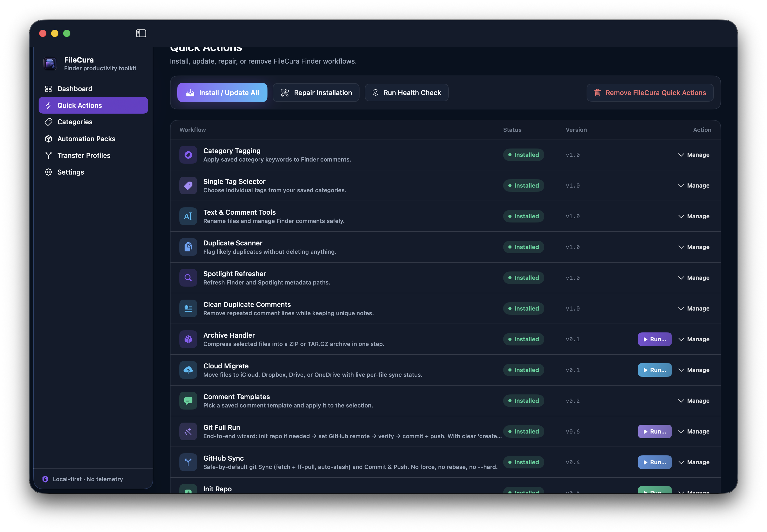Click the Cloud Migrate cloud upload icon
This screenshot has width=767, height=532.
(x=188, y=370)
